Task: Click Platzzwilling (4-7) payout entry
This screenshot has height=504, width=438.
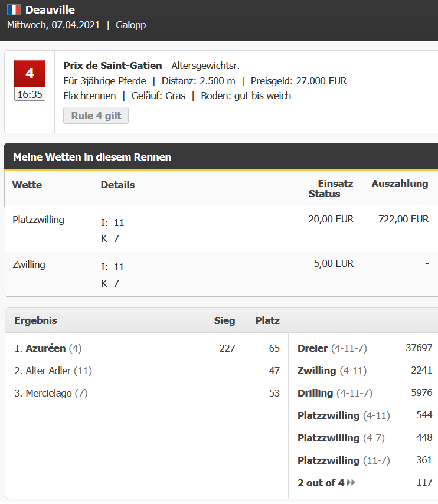Action: [x=365, y=438]
